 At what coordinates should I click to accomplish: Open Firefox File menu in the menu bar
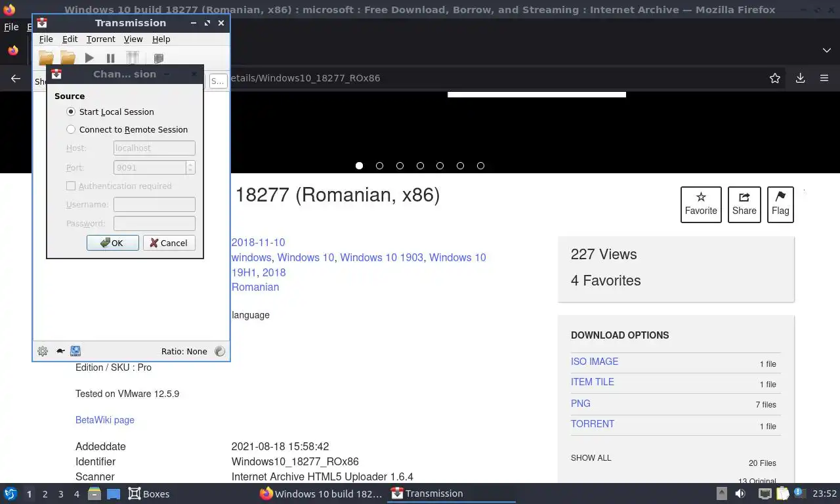click(x=11, y=27)
